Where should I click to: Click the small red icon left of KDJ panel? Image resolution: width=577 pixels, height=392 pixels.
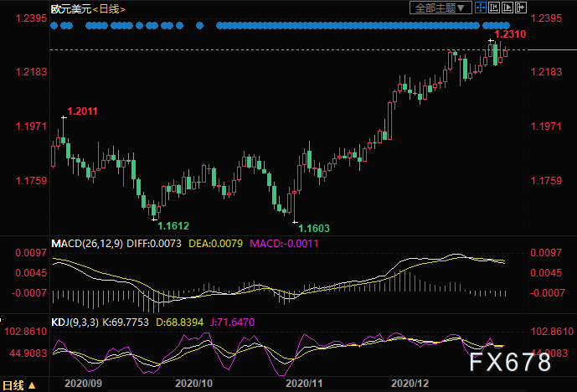[x=3, y=322]
